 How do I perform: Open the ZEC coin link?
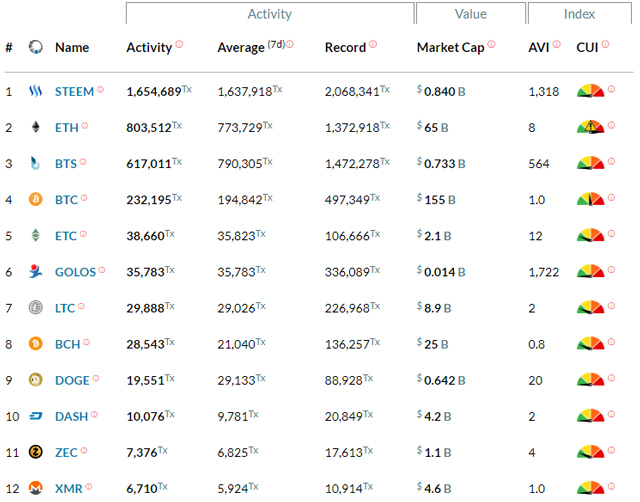click(x=66, y=452)
